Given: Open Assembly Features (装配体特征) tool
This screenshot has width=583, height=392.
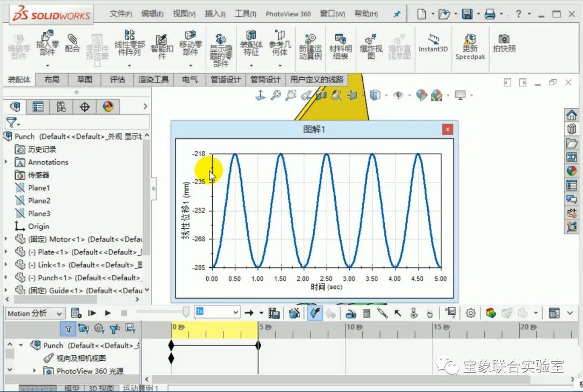Looking at the screenshot, I should click(252, 44).
